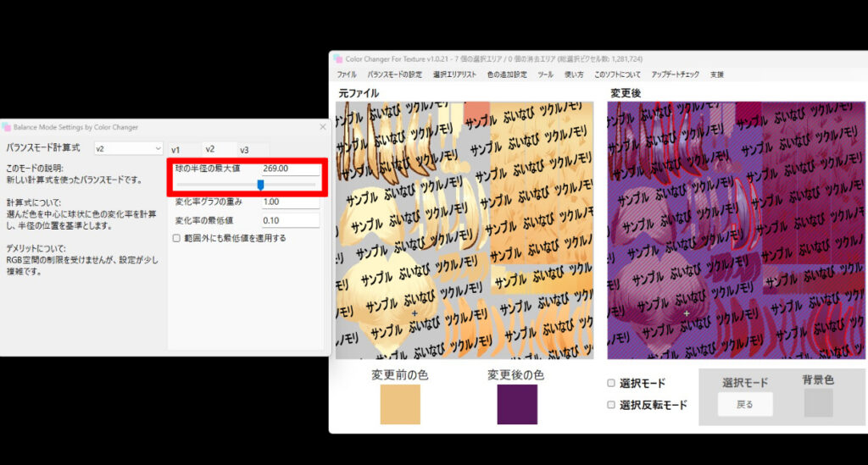Open the バランスモード計算式 dropdown

(x=127, y=148)
